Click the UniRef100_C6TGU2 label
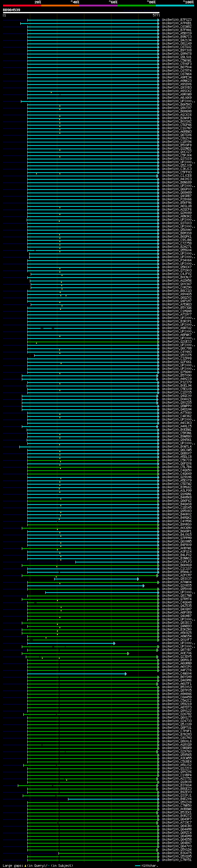 click(x=177, y=47)
